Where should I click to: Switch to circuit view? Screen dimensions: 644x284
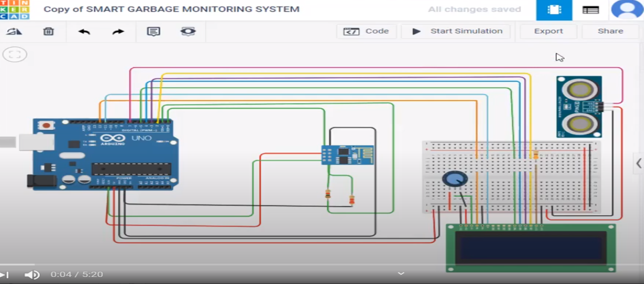(x=554, y=10)
